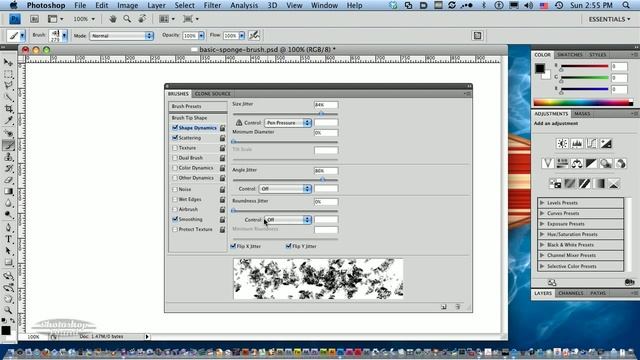640x360 pixels.
Task: Add a Curves adjustment icon
Action: (591, 143)
